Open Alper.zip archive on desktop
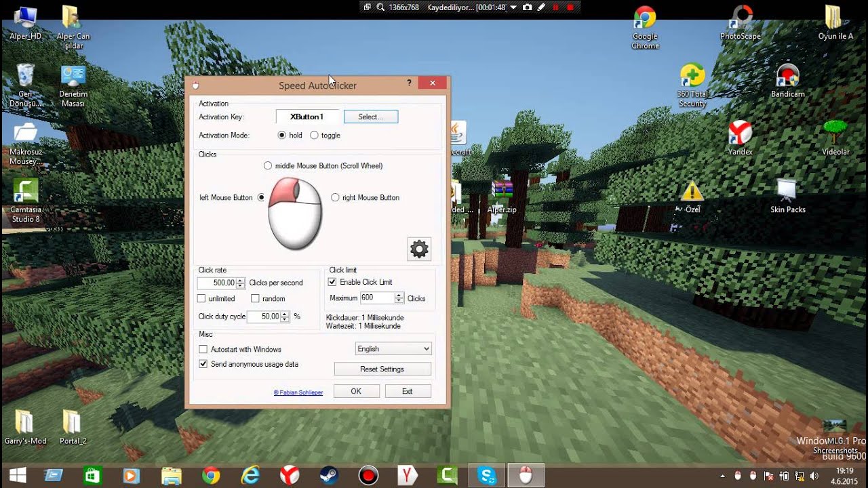Viewport: 868px width, 488px height. click(x=502, y=196)
